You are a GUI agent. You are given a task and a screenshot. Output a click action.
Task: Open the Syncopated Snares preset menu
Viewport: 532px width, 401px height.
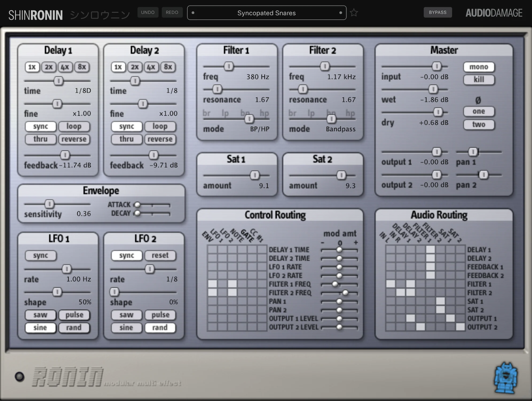(266, 13)
